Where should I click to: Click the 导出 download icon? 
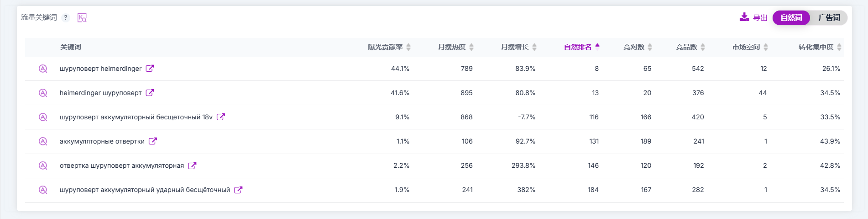[x=744, y=17]
